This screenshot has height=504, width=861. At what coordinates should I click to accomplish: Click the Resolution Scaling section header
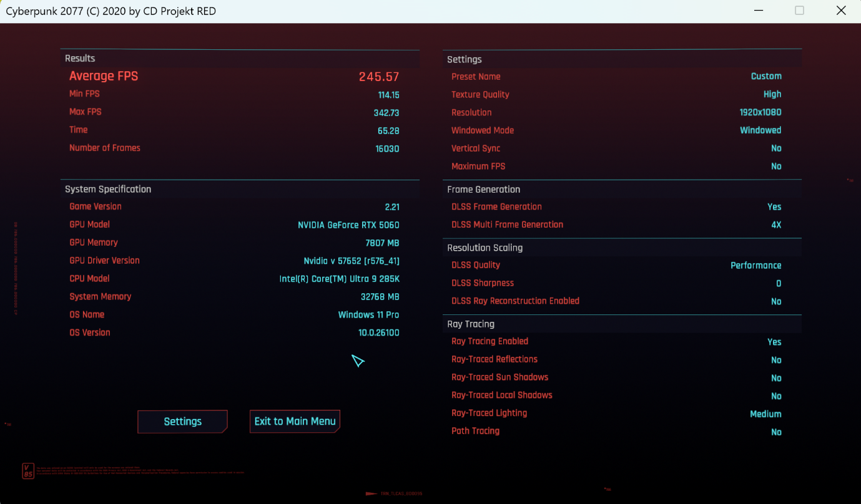click(485, 248)
